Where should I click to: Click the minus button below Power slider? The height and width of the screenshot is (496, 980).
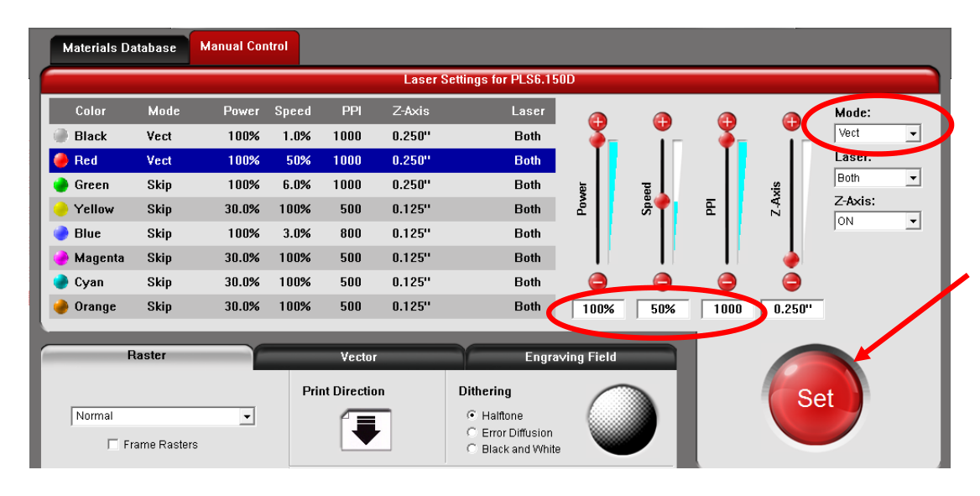pyautogui.click(x=598, y=281)
